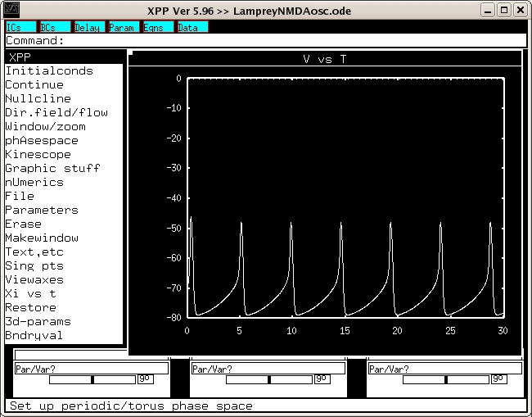Open the window menu icon in title bar

11,10
